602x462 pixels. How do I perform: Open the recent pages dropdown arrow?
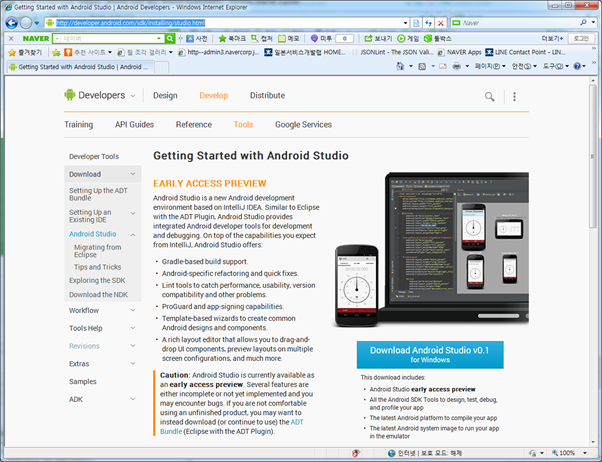(x=37, y=23)
